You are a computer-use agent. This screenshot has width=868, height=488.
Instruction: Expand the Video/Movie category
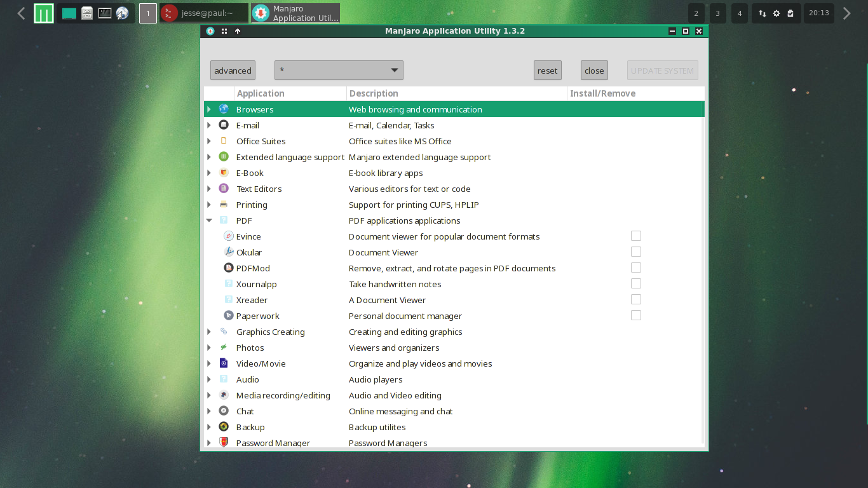pyautogui.click(x=209, y=363)
